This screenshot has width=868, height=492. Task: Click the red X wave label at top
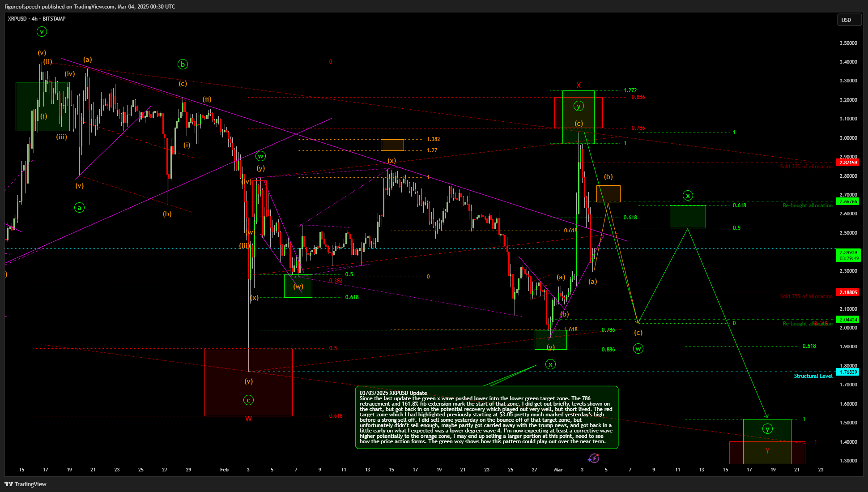pos(579,85)
